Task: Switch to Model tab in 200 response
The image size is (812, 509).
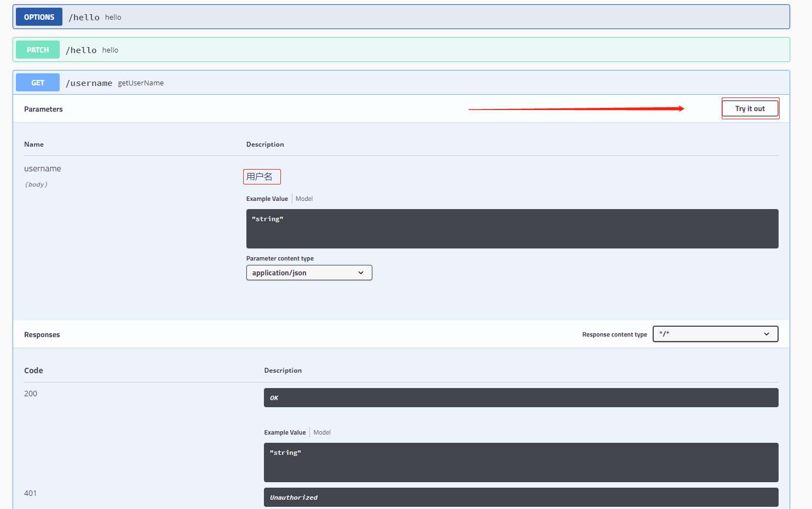Action: [x=322, y=432]
